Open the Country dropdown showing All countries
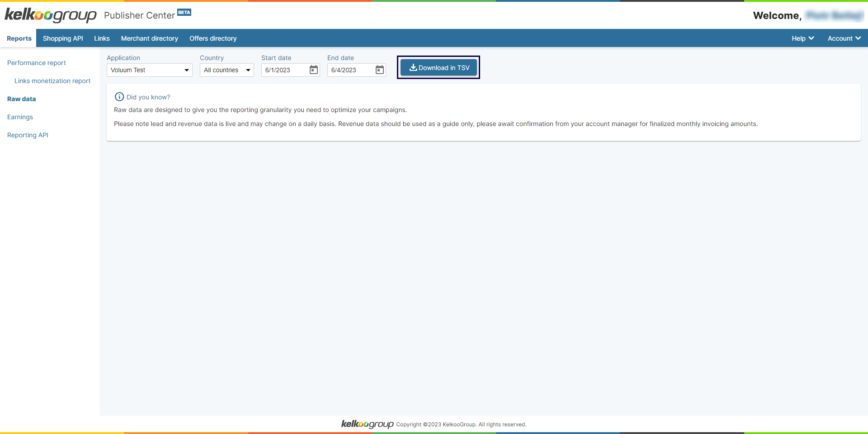 226,70
